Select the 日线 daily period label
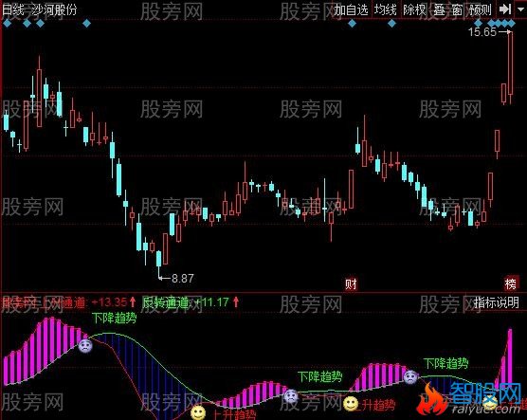The height and width of the screenshot is (420, 527). [12, 9]
